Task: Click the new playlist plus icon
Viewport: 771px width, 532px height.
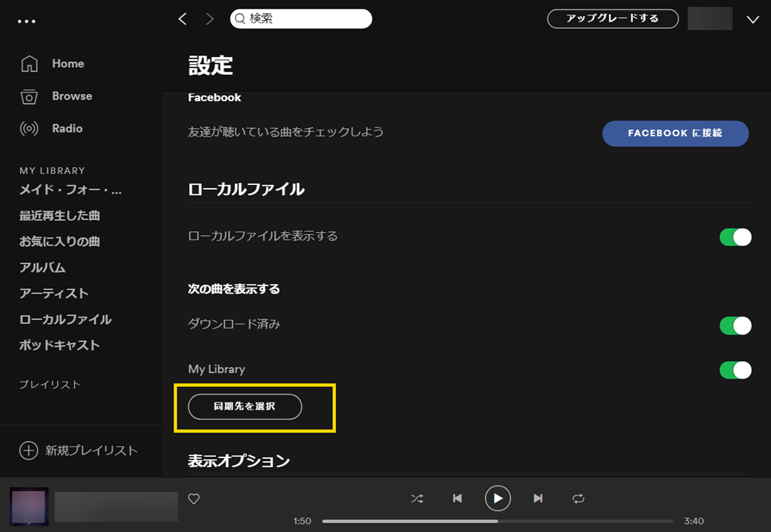Action: coord(29,450)
